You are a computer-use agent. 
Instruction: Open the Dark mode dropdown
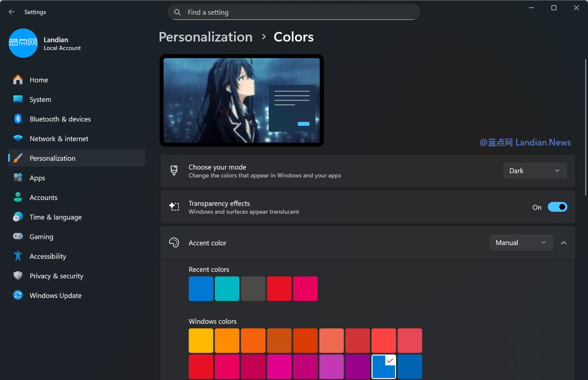tap(535, 171)
